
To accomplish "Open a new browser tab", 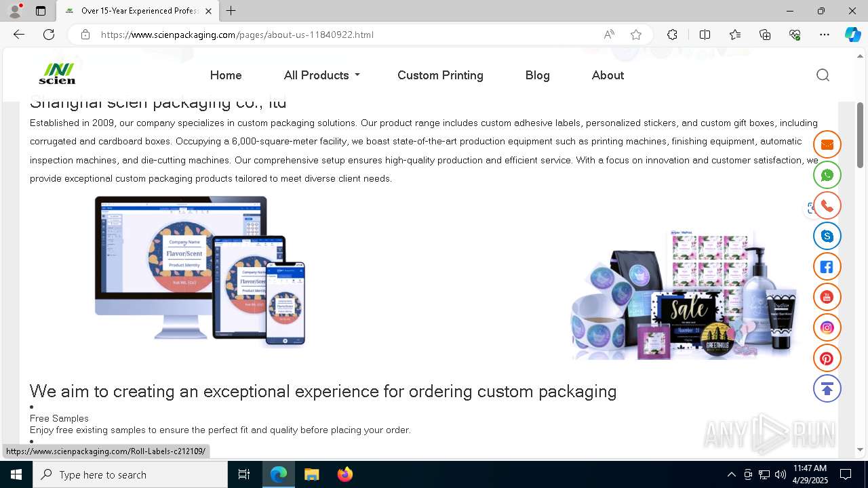I will click(231, 11).
